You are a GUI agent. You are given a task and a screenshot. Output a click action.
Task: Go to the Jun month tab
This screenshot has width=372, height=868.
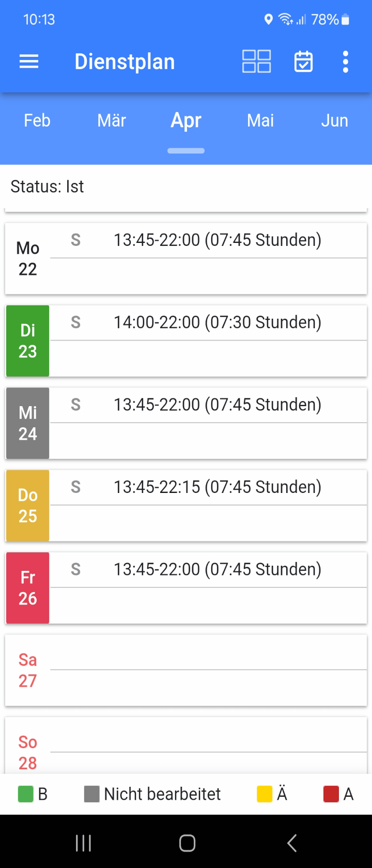tap(334, 121)
